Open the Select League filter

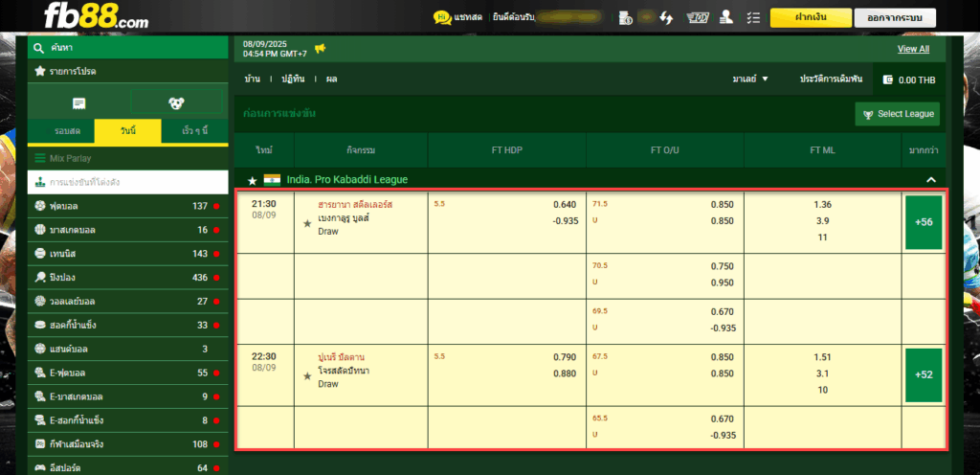[898, 114]
